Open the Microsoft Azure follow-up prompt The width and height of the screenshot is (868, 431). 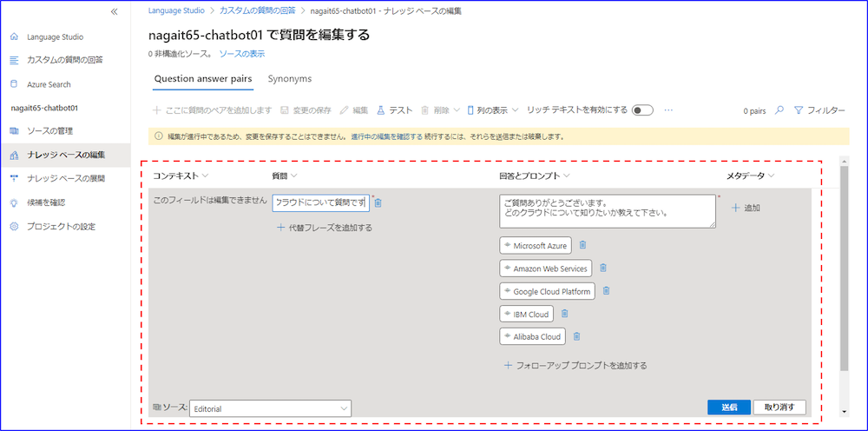coord(536,245)
